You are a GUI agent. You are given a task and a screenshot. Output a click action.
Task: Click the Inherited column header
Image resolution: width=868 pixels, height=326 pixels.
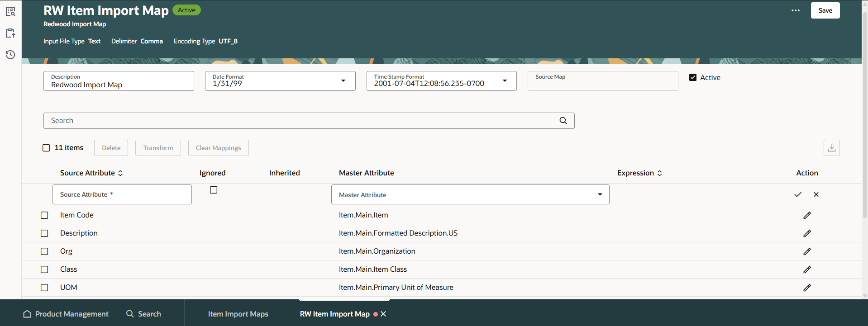pos(284,173)
